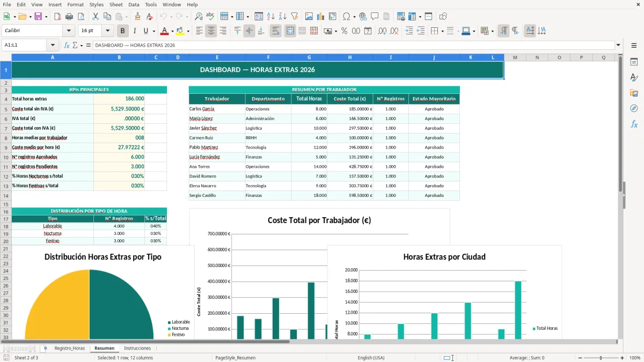
Task: Open Find and Replace icon
Action: click(199, 17)
